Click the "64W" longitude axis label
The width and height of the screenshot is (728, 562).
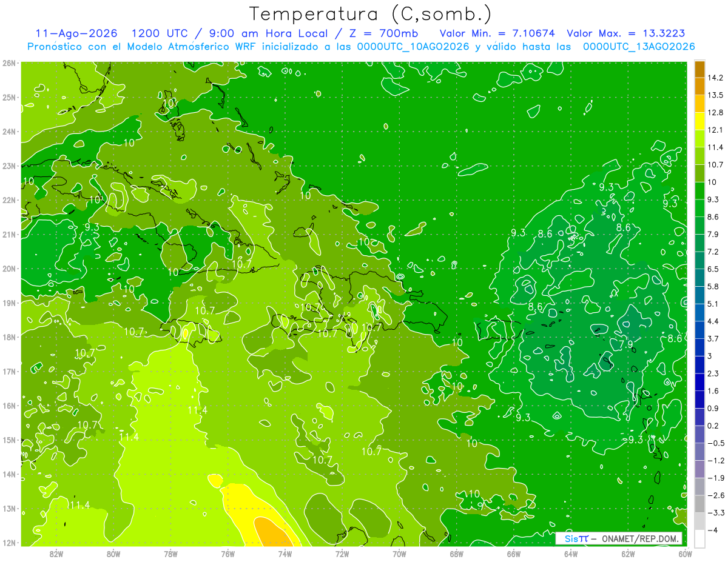point(571,553)
